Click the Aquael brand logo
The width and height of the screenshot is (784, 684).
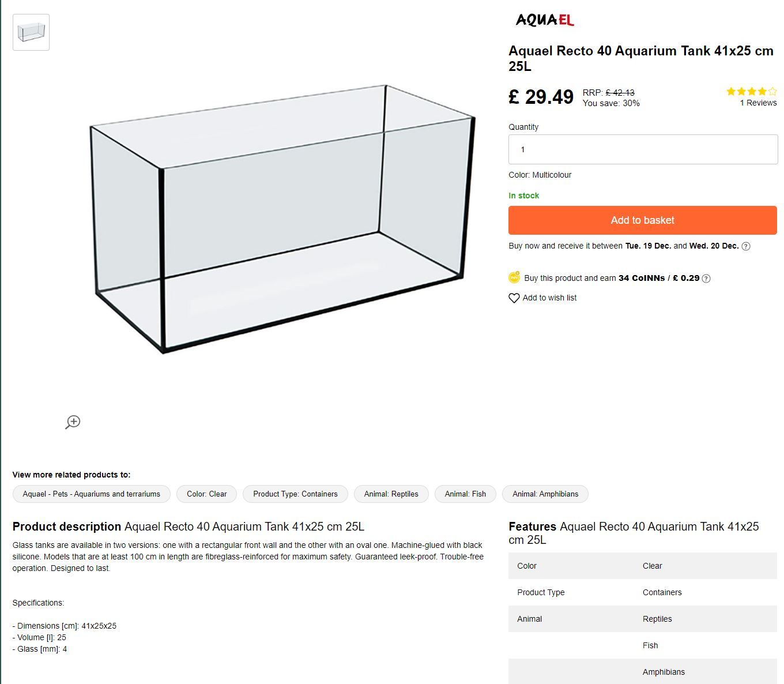click(545, 20)
